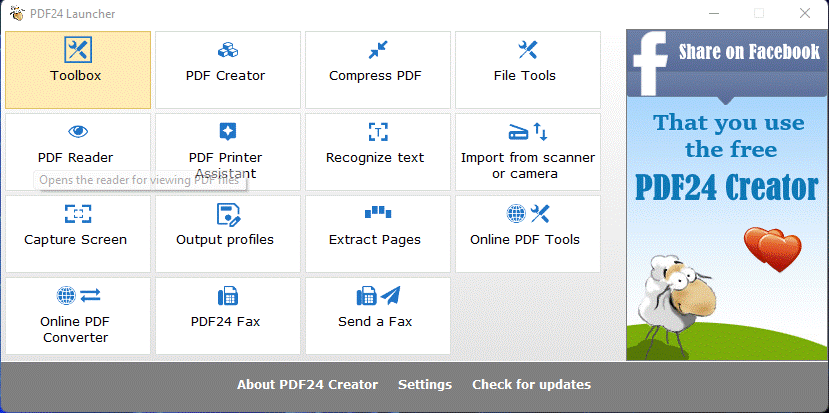Open the Toolbox tile icon
This screenshot has height=413, width=829.
point(78,50)
